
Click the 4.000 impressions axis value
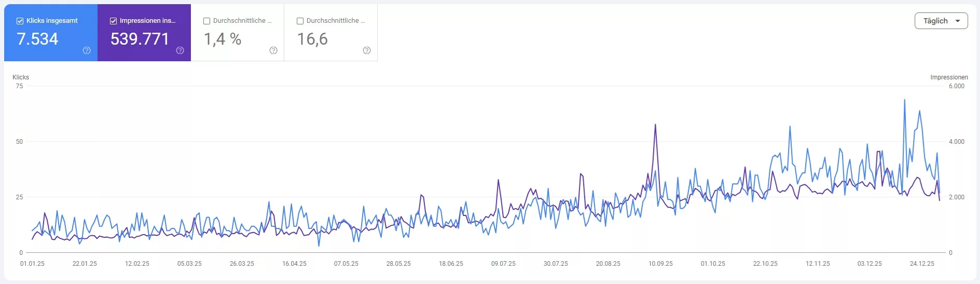tap(957, 142)
